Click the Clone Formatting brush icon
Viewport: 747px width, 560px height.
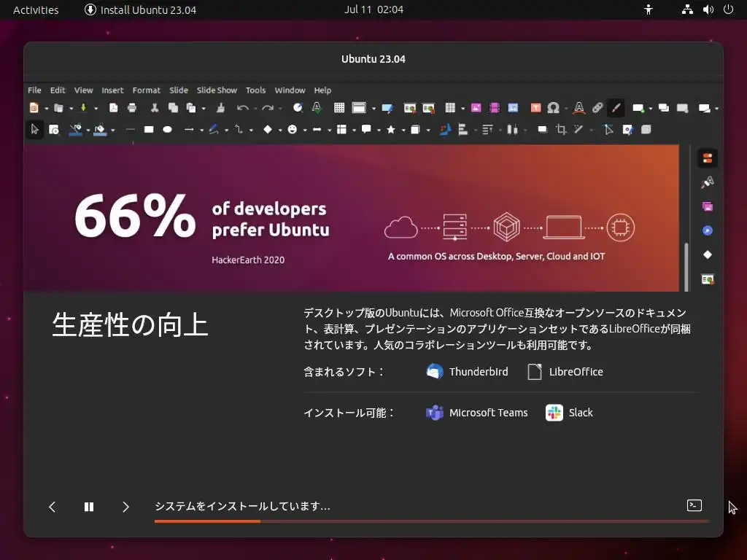[220, 108]
